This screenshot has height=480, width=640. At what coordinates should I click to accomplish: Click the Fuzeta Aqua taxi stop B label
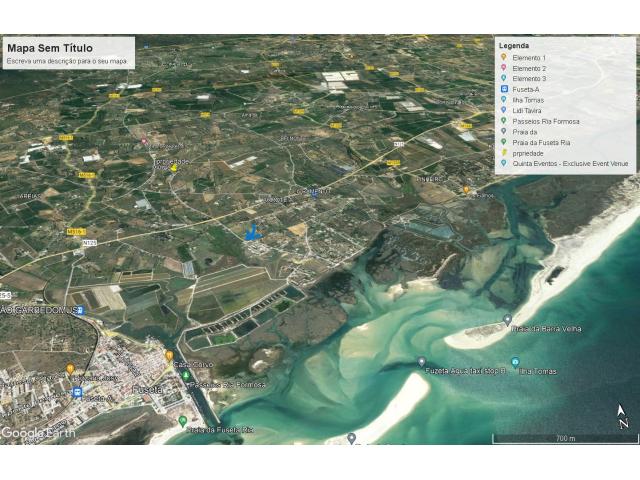(465, 371)
